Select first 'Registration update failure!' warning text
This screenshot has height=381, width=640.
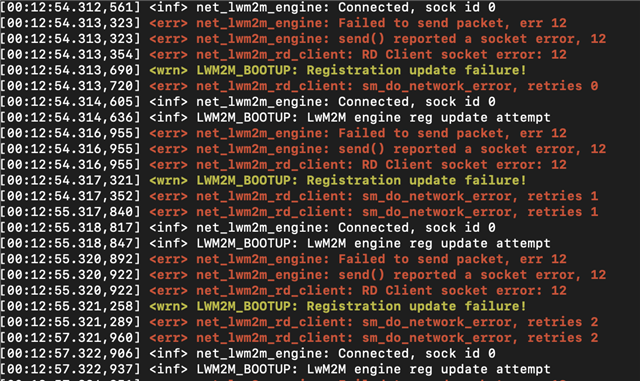pyautogui.click(x=416, y=70)
